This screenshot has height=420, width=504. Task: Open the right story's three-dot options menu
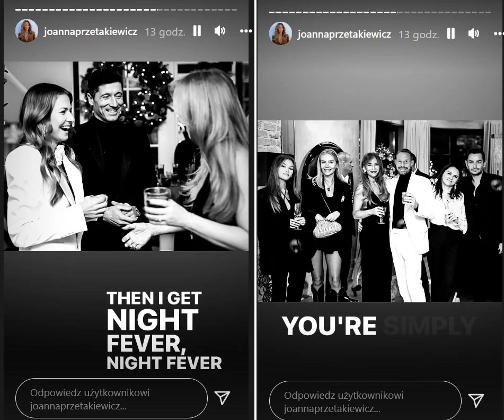pyautogui.click(x=499, y=34)
